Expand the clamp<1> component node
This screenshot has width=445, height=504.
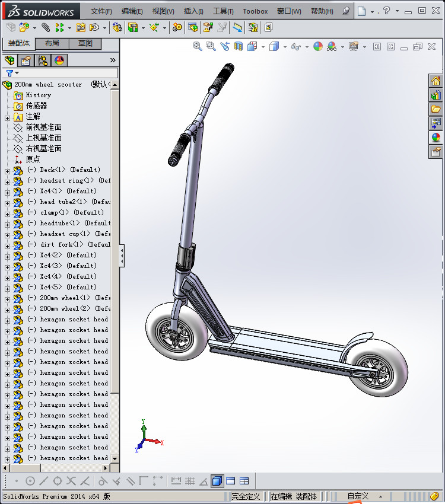(x=7, y=214)
